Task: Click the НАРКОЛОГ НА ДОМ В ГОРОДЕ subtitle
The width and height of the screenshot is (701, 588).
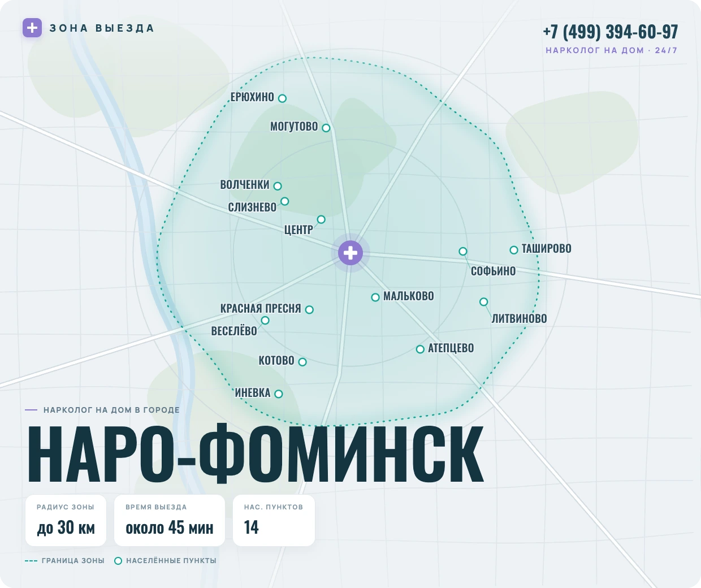Action: [x=111, y=410]
